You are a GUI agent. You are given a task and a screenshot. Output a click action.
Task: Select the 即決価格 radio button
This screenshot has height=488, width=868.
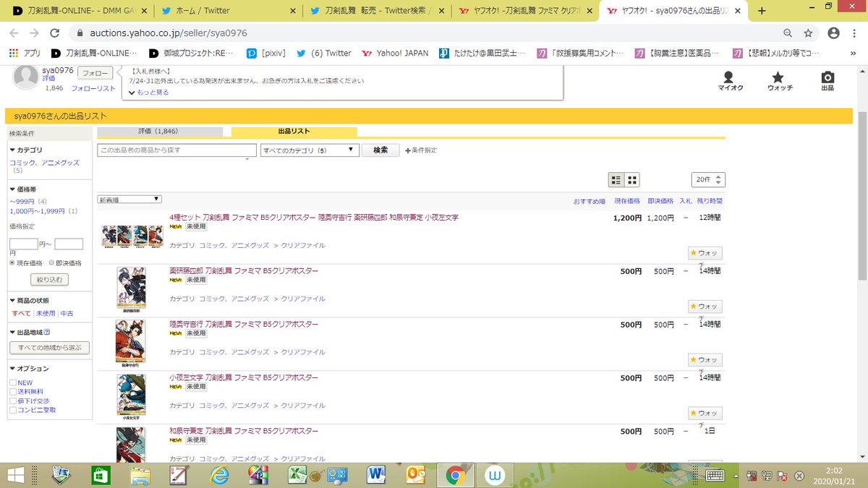point(51,263)
